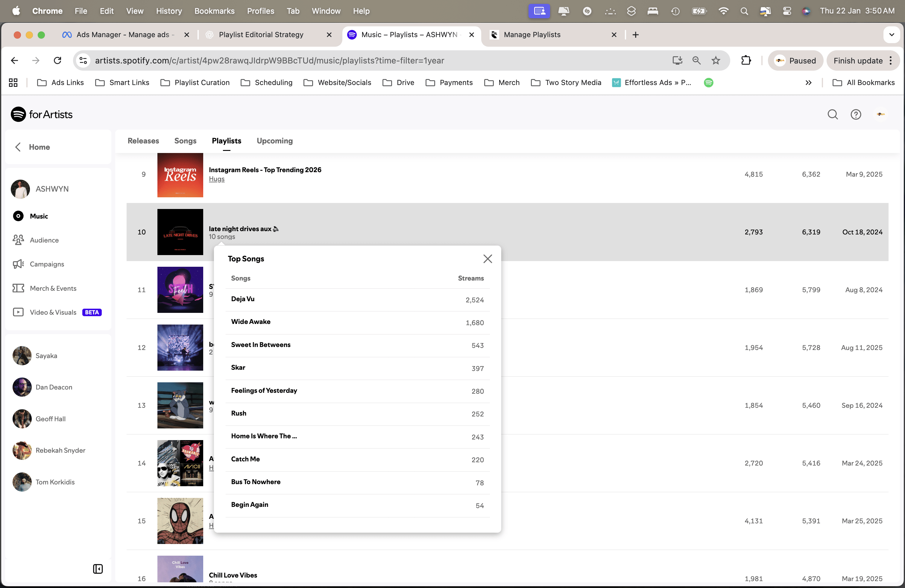Expand the tab search dropdown arrow

(891, 35)
